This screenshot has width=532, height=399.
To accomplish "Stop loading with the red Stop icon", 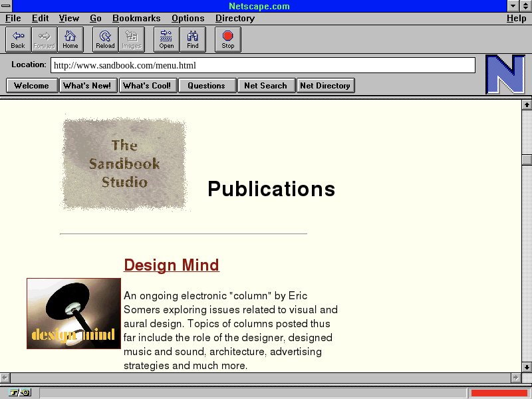I will click(228, 39).
